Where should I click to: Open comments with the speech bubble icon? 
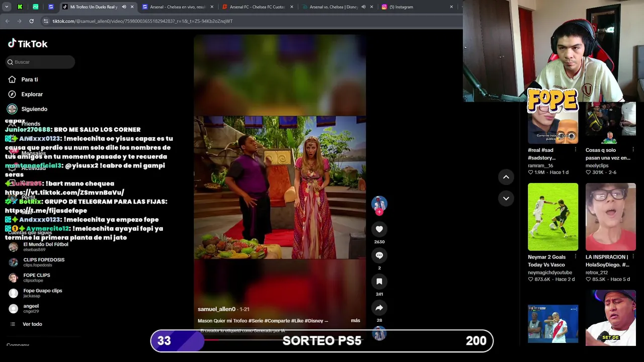coord(379,255)
